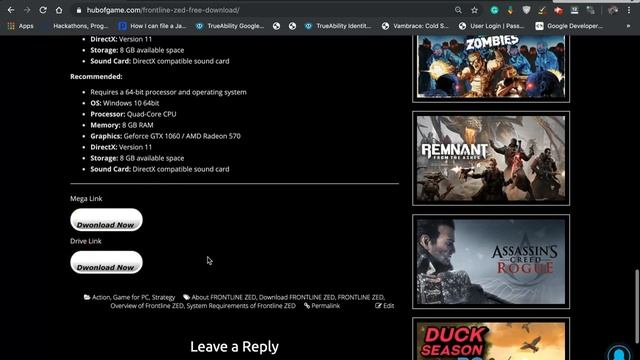The height and width of the screenshot is (360, 640).
Task: Click Drive Link Download Now button
Action: click(106, 262)
